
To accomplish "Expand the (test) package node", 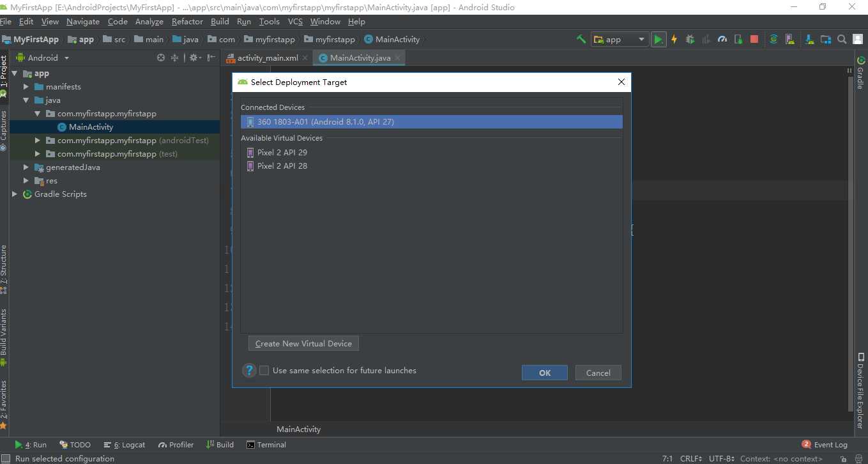I will click(38, 153).
